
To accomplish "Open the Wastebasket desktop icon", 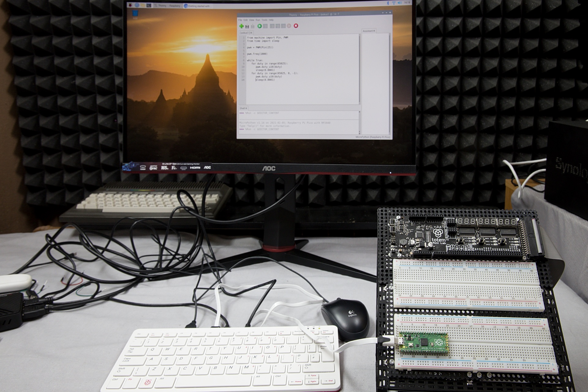I will [x=135, y=13].
